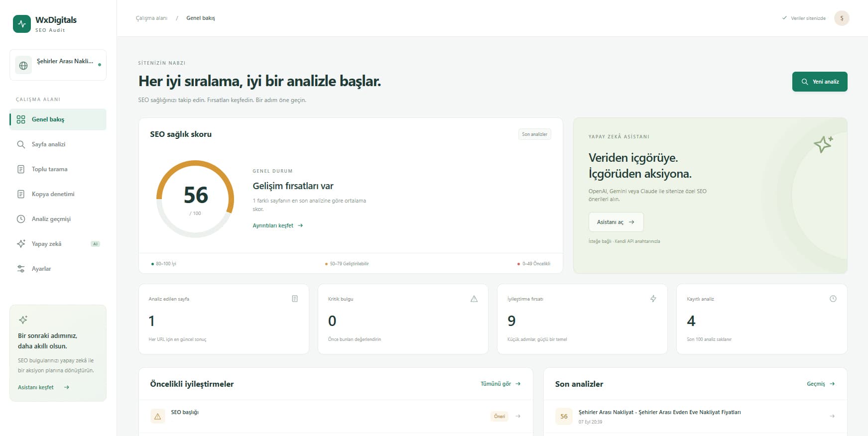Open the Şehirler Arası Nakli... site selector
Image resolution: width=868 pixels, height=436 pixels.
point(58,65)
